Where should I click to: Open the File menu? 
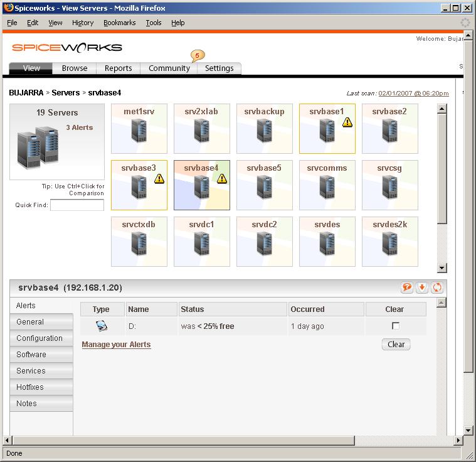[x=12, y=23]
